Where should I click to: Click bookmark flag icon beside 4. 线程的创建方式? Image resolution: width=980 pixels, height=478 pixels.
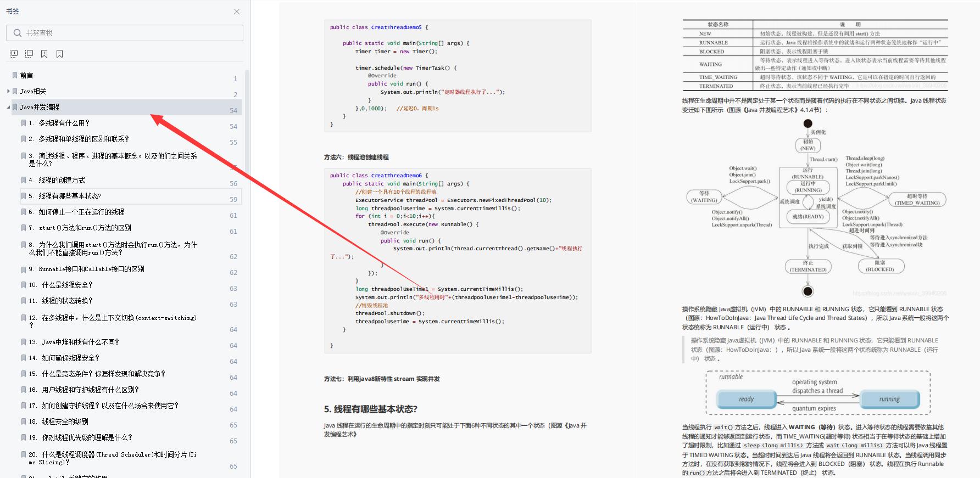[x=24, y=180]
